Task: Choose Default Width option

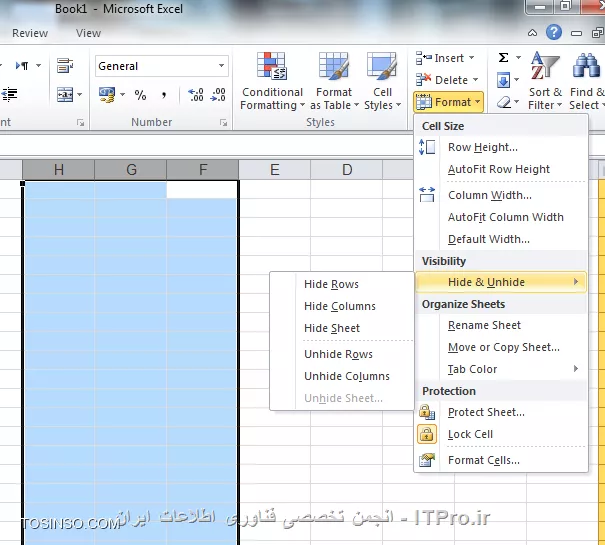Action: click(501, 239)
